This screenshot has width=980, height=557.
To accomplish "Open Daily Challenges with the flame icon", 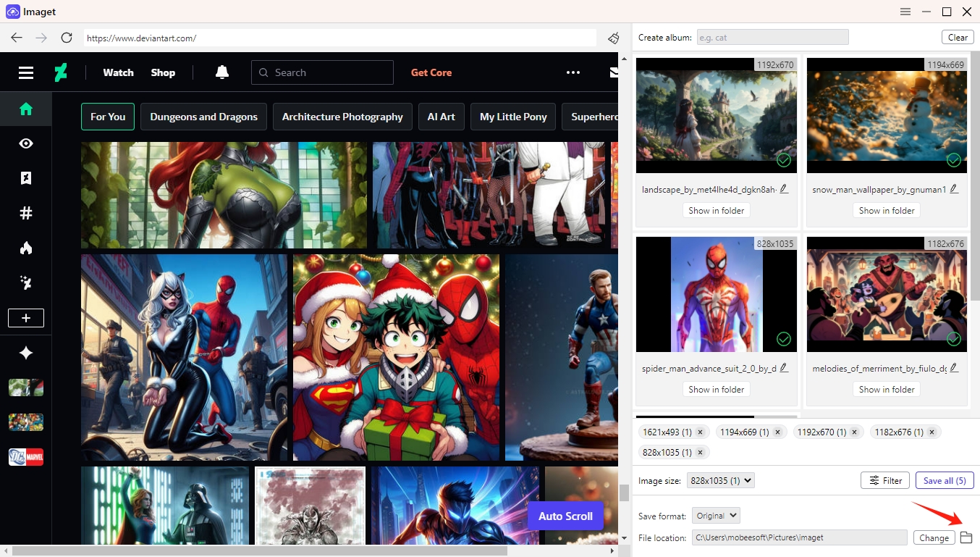I will [x=25, y=248].
